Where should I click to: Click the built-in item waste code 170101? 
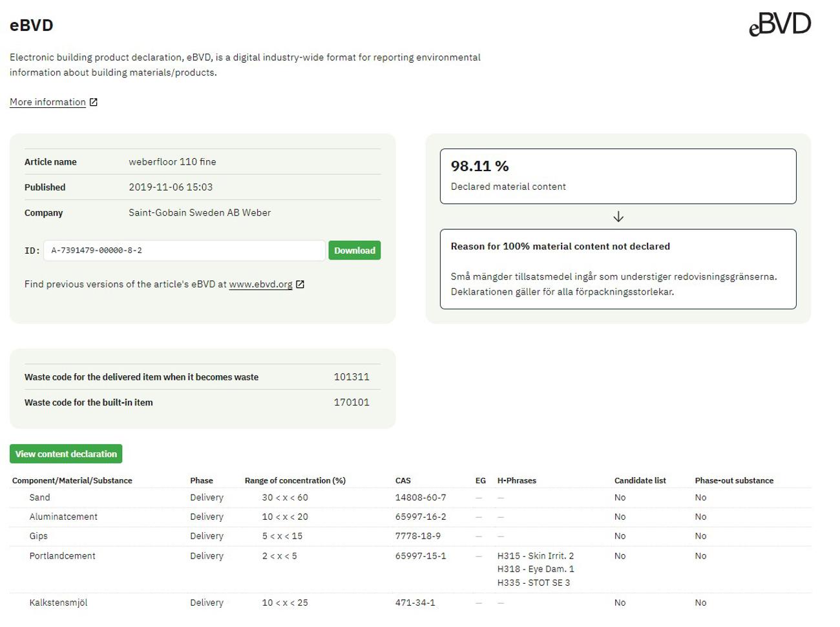click(x=352, y=402)
